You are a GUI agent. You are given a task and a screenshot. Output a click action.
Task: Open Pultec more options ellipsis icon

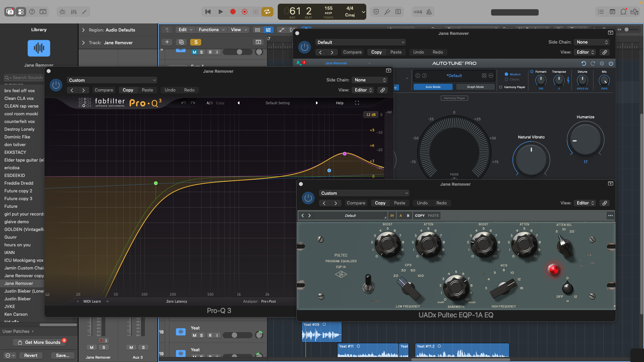pyautogui.click(x=610, y=216)
